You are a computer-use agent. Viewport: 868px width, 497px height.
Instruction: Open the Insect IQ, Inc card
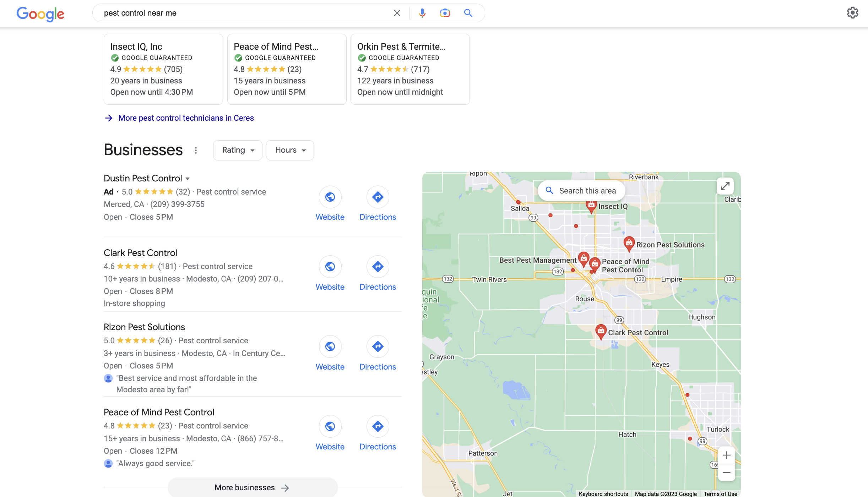coord(163,69)
